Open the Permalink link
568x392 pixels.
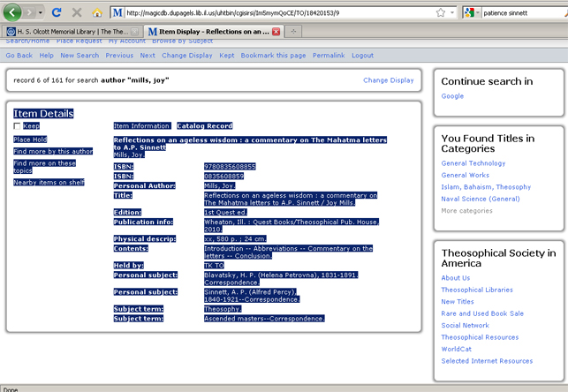(329, 56)
